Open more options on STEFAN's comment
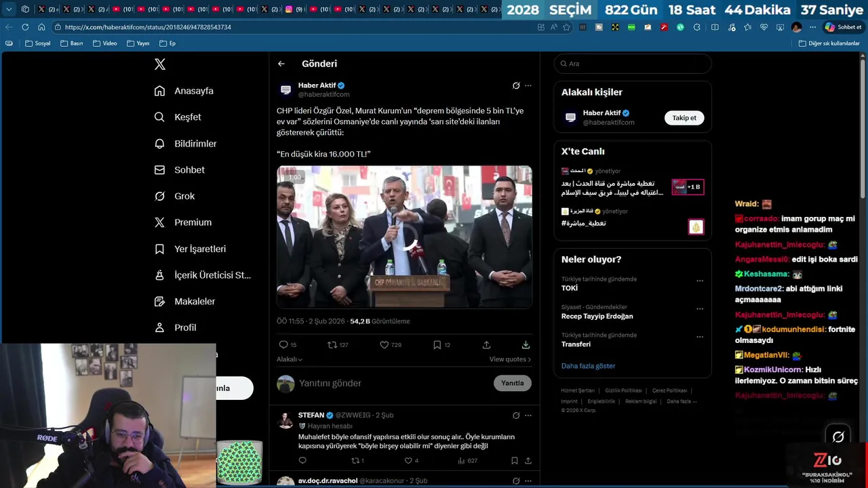Screen dimensions: 868x488 tap(528, 415)
